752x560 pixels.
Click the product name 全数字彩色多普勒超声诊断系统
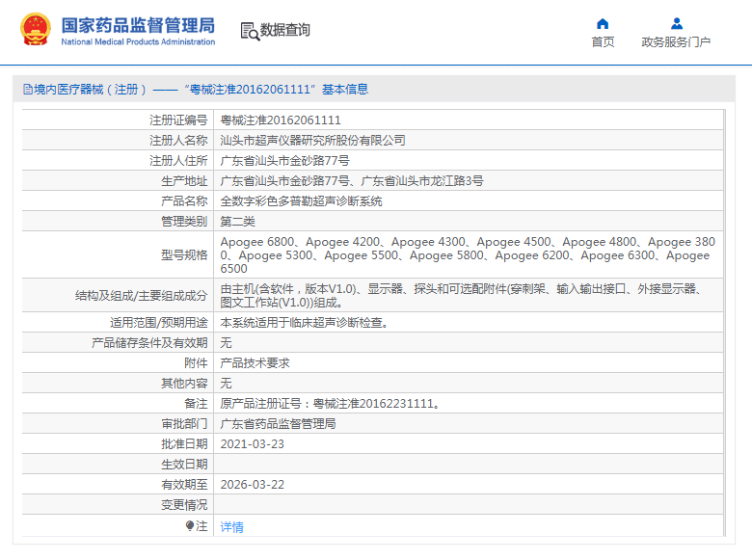pos(301,201)
